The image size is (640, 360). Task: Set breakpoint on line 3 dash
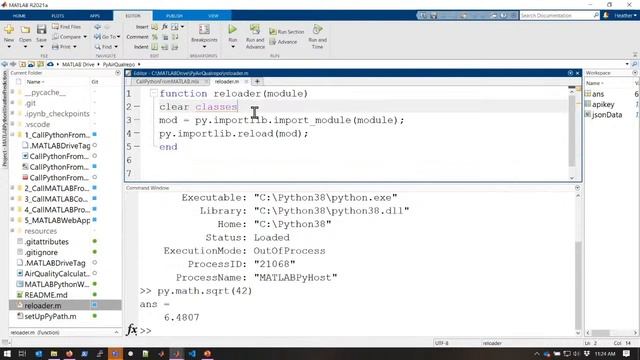click(137, 120)
